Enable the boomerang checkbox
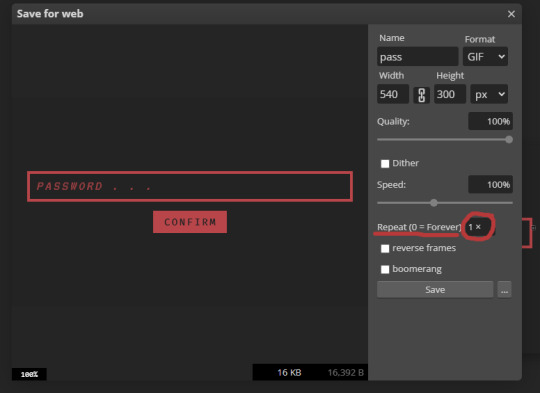 [x=385, y=269]
